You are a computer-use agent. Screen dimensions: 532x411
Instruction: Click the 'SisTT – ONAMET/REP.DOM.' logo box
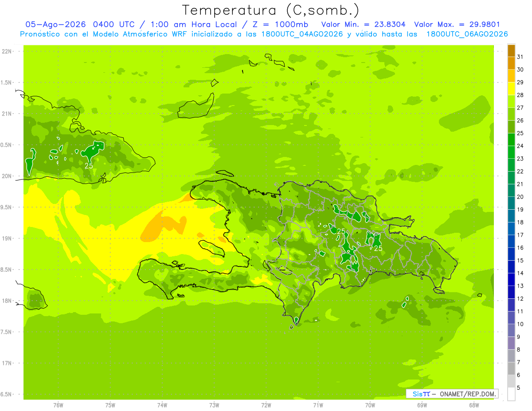tap(452, 394)
